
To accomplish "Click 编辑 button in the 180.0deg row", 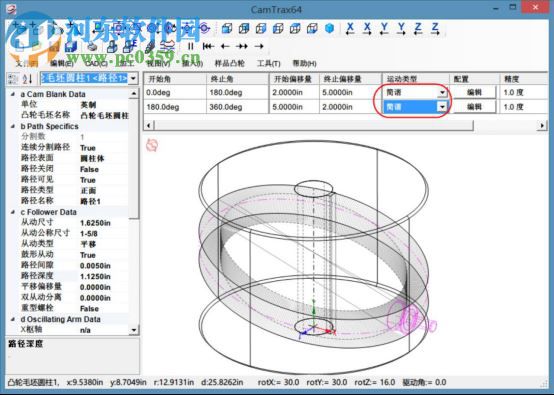I will pos(474,107).
